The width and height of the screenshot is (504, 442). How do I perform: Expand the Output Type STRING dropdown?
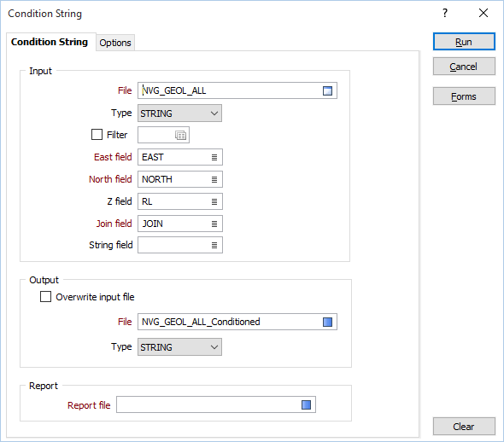179,347
